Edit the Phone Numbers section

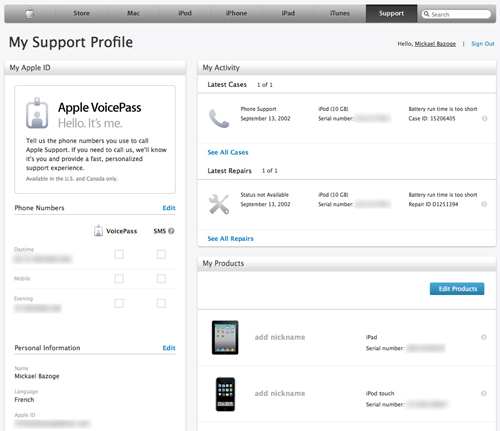[169, 208]
